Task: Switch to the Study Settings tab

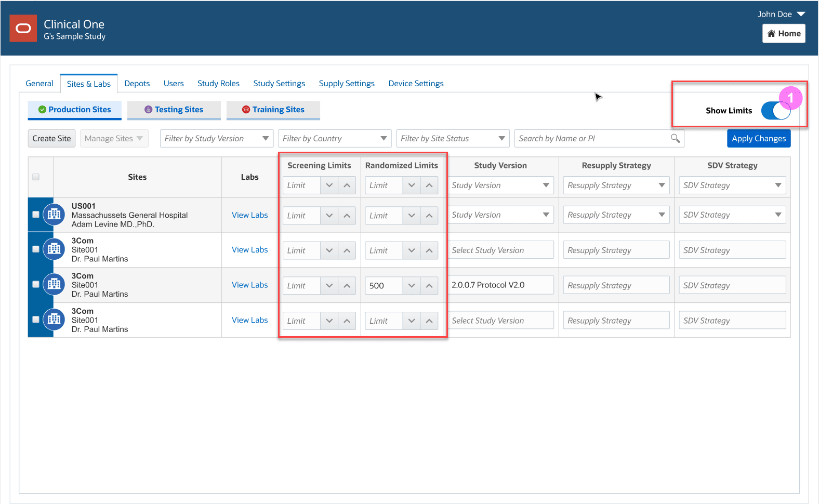Action: pos(279,84)
